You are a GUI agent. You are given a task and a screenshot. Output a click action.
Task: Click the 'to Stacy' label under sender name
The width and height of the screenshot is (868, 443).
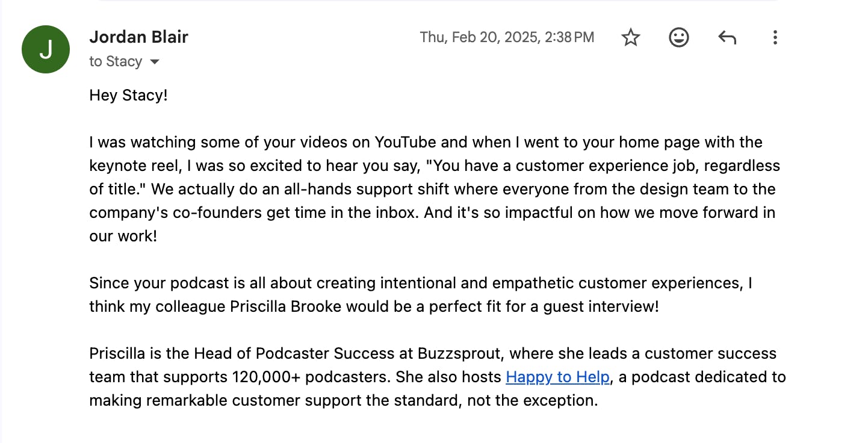pyautogui.click(x=116, y=61)
